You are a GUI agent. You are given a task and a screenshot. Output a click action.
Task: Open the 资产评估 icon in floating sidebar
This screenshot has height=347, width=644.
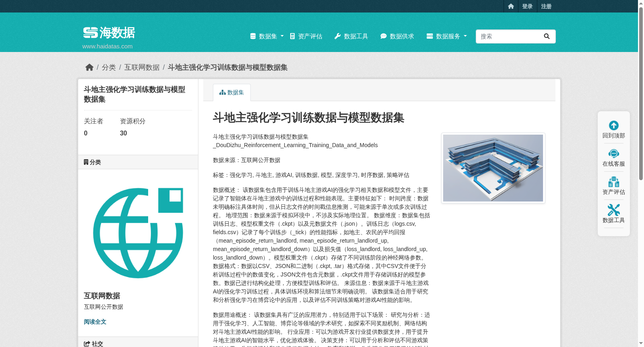point(614,182)
